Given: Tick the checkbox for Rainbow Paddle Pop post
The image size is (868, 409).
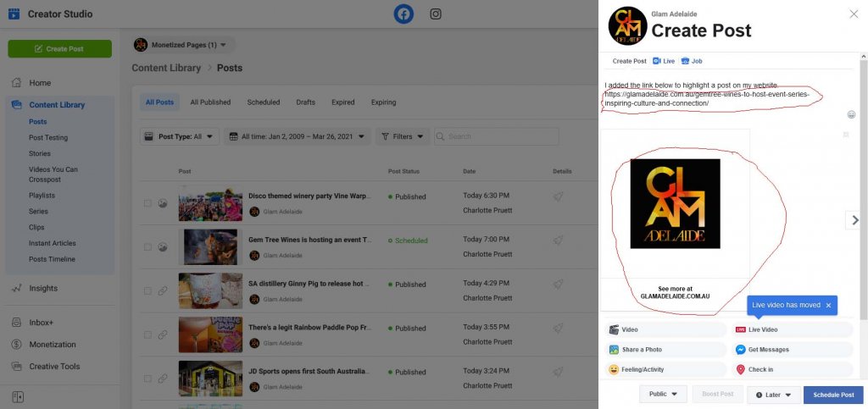Looking at the screenshot, I should click(x=147, y=334).
